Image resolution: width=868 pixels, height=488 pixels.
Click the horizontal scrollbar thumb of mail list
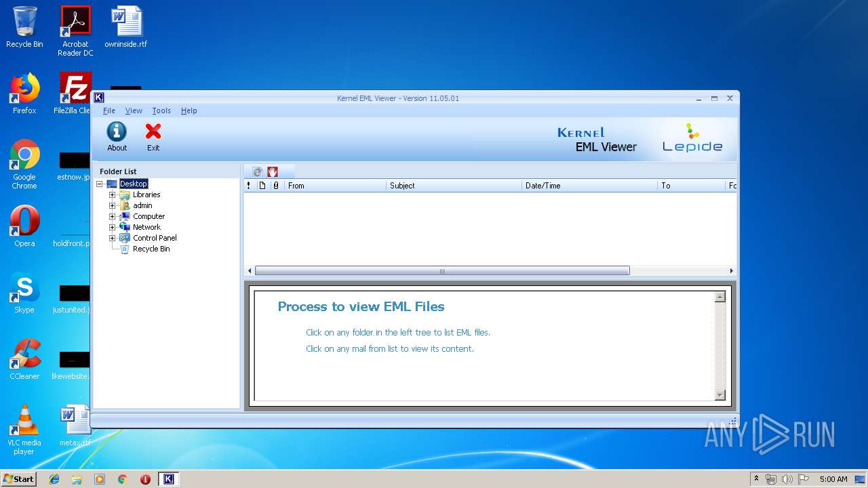coord(442,270)
